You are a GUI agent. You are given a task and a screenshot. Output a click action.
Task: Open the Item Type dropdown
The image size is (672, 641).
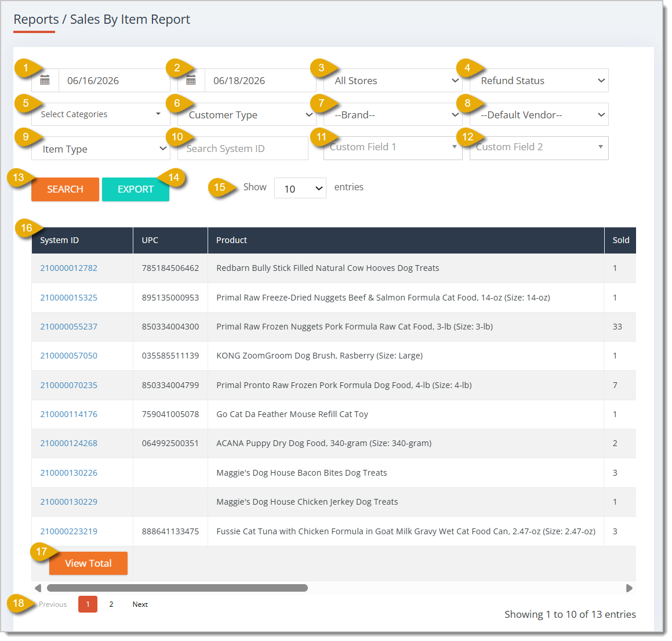(x=101, y=149)
